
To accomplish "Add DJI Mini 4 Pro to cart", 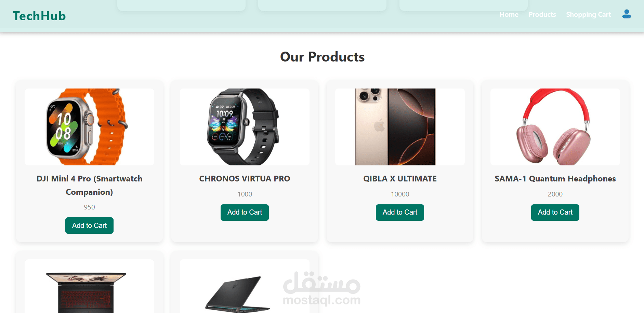I will pyautogui.click(x=89, y=226).
